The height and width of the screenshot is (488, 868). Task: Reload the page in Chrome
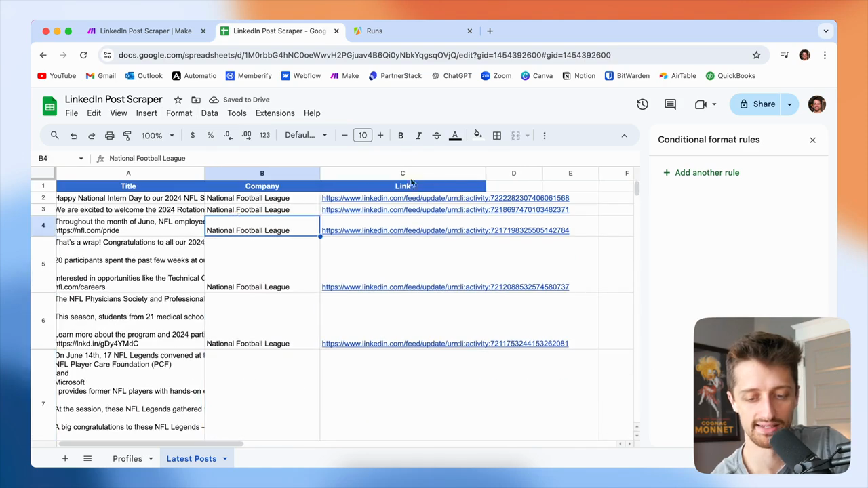(x=83, y=55)
